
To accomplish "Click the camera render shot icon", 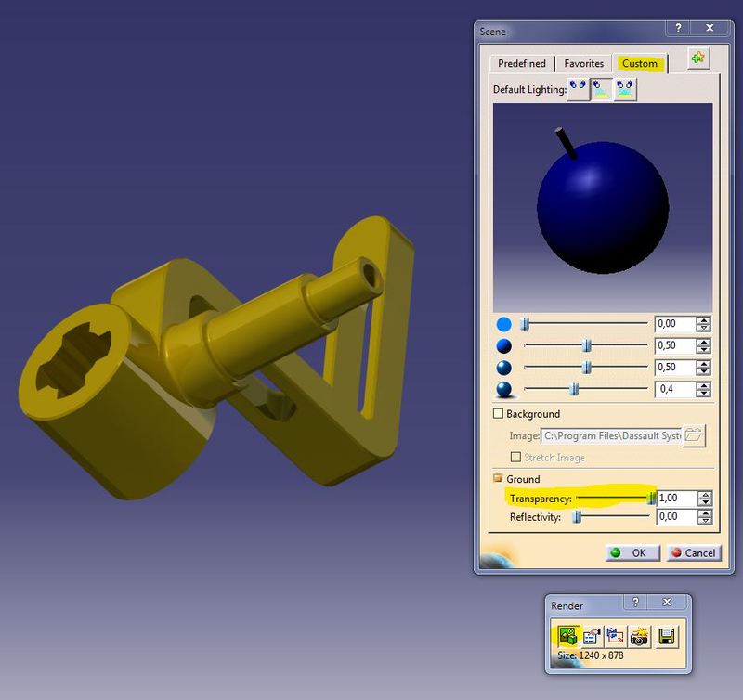I will coord(639,636).
